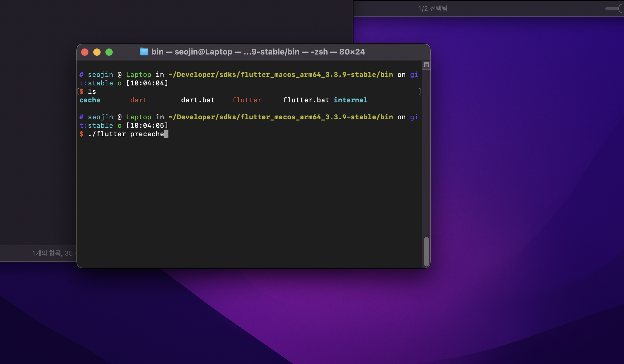Minimize Terminal using the yellow button
This screenshot has height=364, width=624.
97,52
